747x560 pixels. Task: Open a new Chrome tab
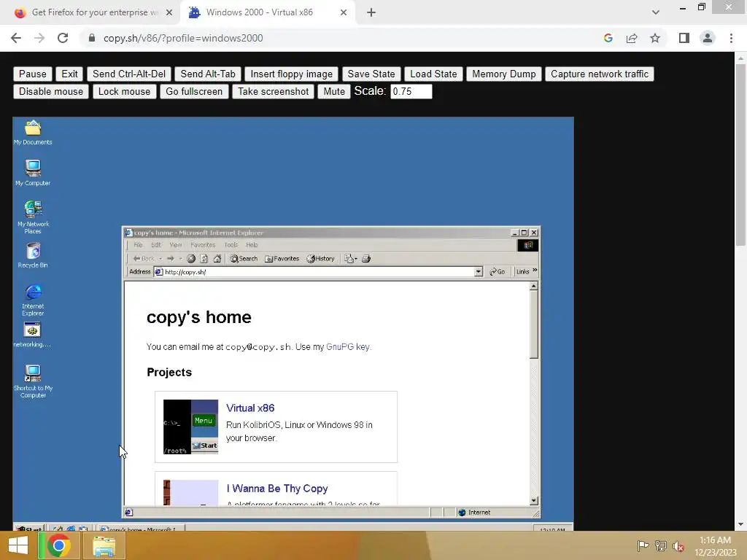(x=371, y=13)
